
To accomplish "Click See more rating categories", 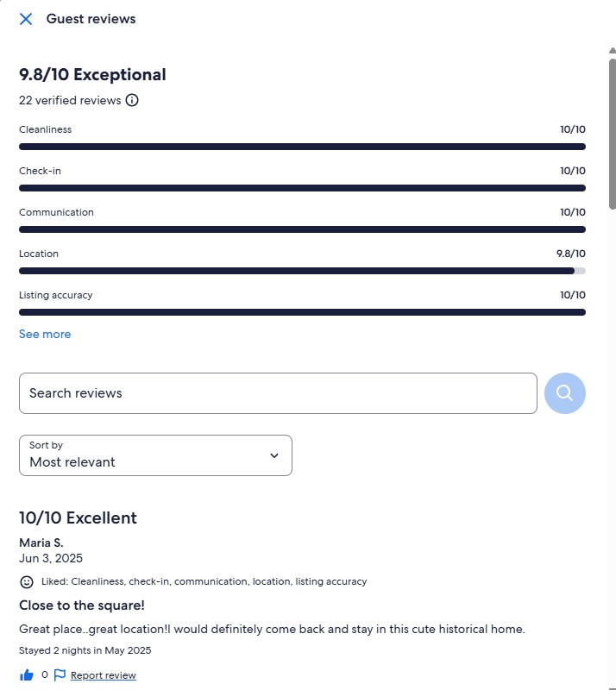I will pyautogui.click(x=45, y=334).
